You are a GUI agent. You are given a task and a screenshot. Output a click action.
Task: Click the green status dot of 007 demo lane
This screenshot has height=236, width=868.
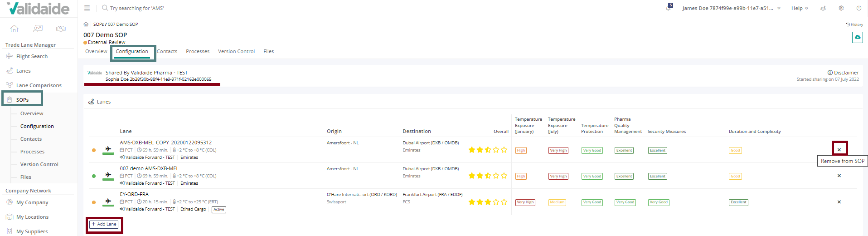(x=94, y=176)
